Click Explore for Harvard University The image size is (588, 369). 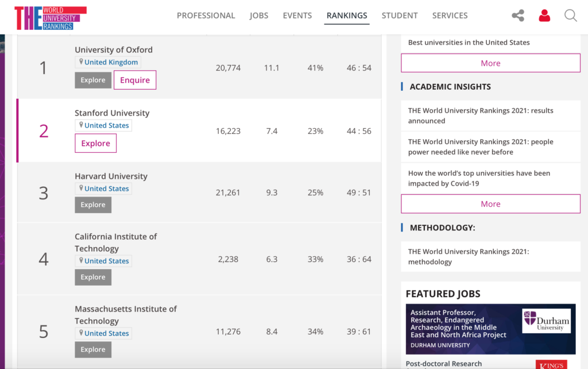pyautogui.click(x=93, y=205)
